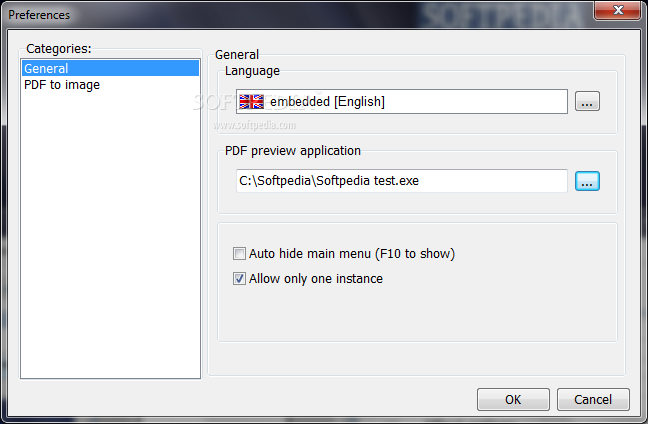Click the Auto hide main menu label
648x424 pixels.
pyautogui.click(x=352, y=253)
